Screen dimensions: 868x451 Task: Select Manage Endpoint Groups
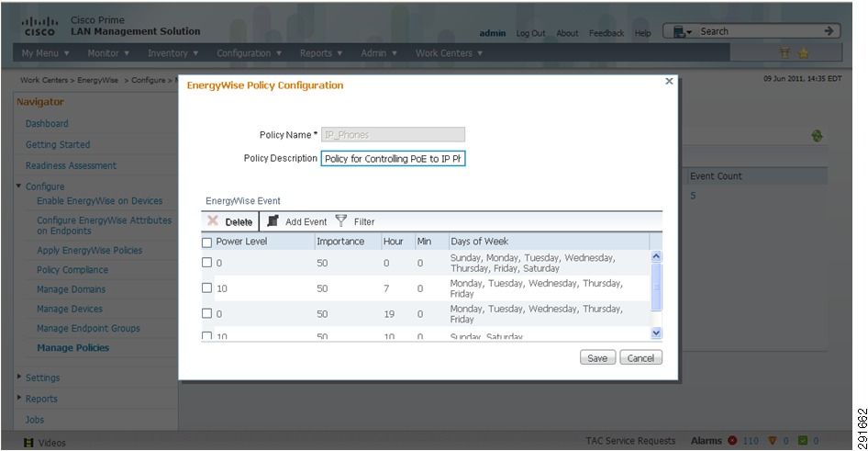89,328
